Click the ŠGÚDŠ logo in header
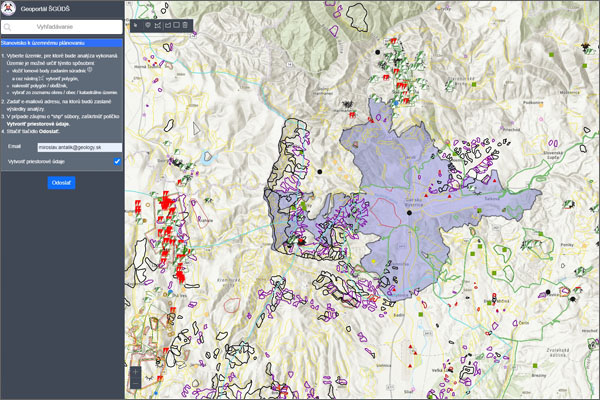 pos(10,7)
